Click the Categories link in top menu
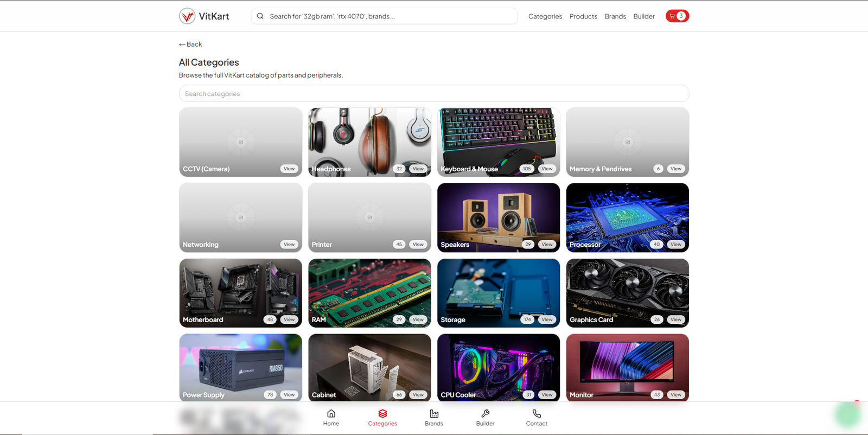868x435 pixels. click(x=545, y=16)
